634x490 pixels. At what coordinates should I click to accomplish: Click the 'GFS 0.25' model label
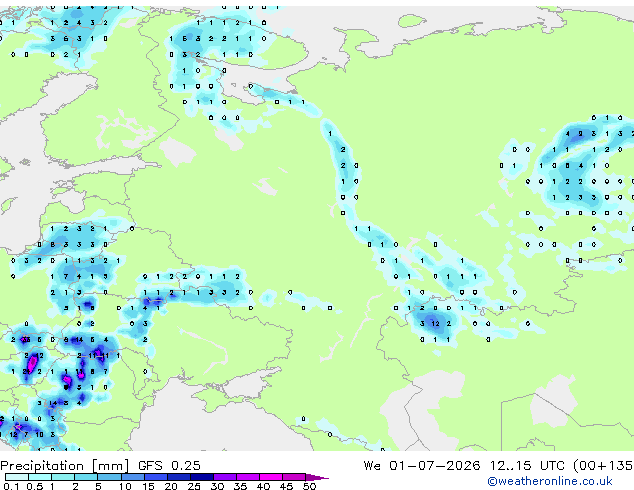[169, 466]
